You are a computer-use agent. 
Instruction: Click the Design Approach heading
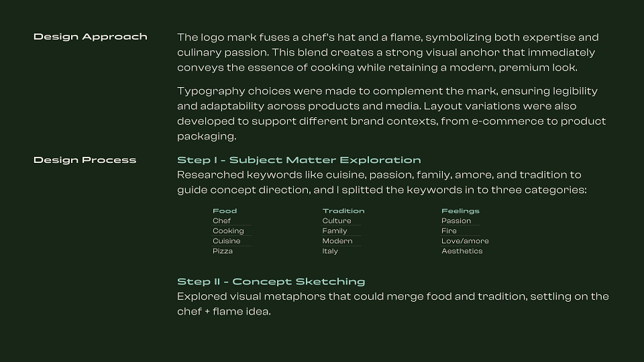91,37
